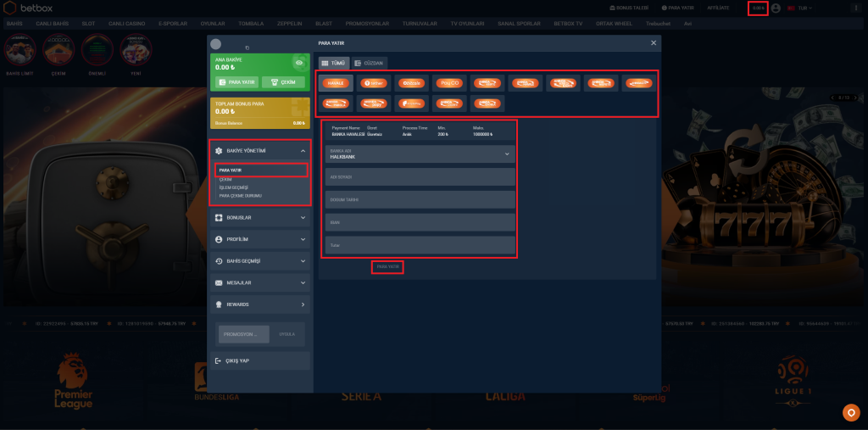
Task: Switch to the Tümü tab
Action: point(334,63)
